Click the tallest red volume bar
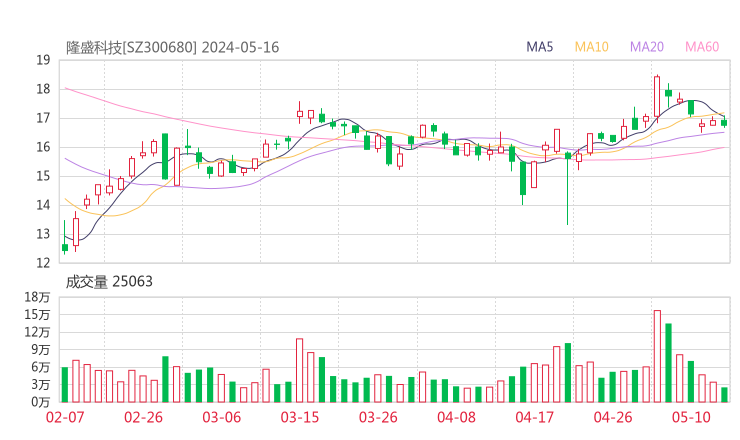This screenshot has height=440, width=740. coord(657,356)
